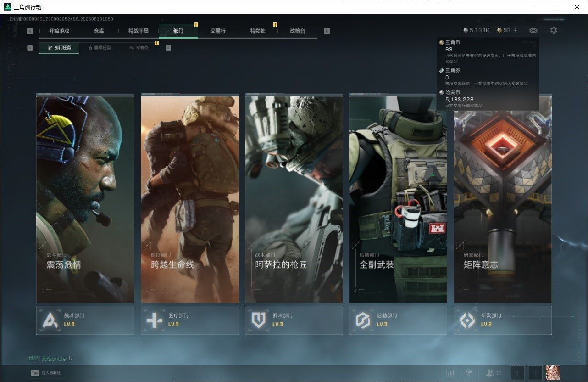Image resolution: width=588 pixels, height=382 pixels.
Task: Click the first empty squad plus slot
Action: (x=517, y=373)
